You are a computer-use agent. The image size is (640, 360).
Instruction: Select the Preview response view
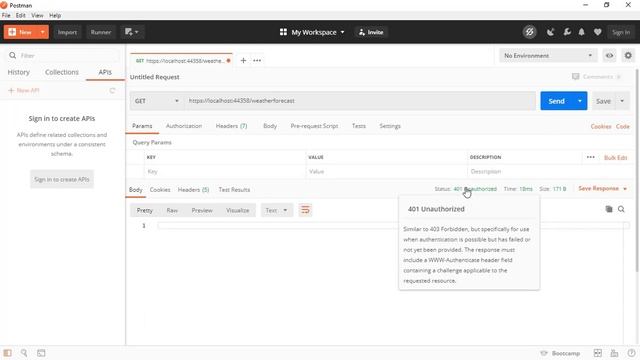pos(202,210)
